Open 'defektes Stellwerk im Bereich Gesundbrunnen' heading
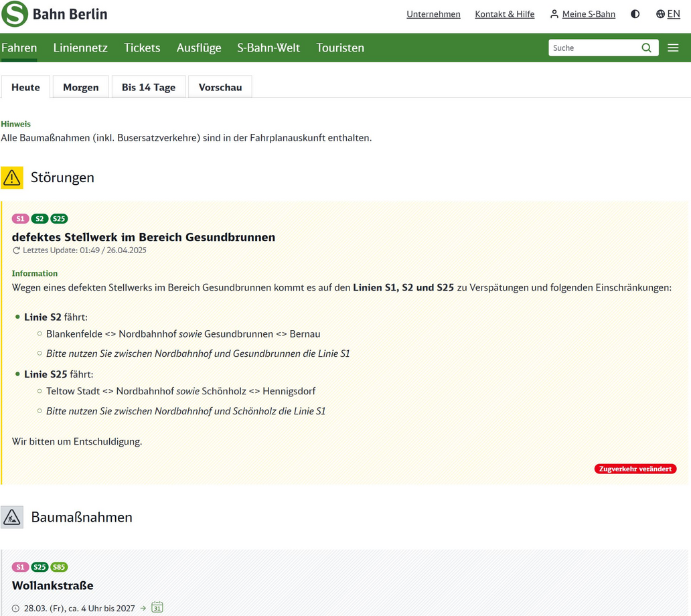Screen dimensions: 691x616 coord(143,237)
